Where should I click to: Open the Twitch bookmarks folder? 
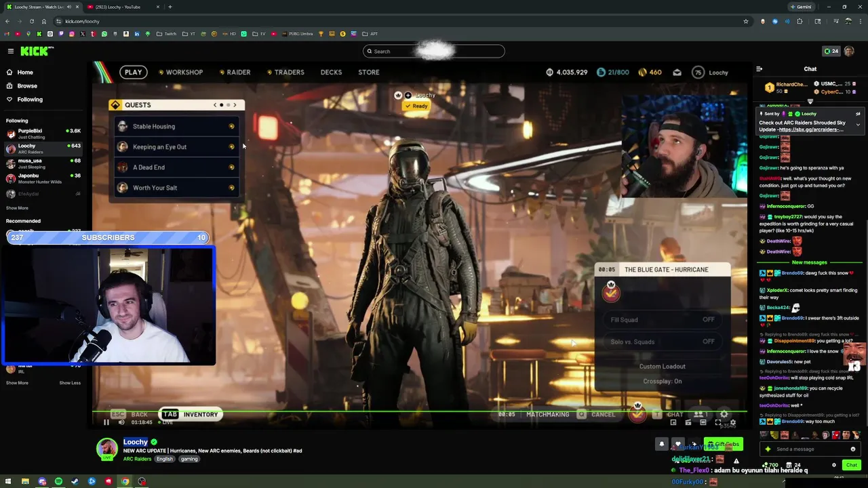point(166,34)
